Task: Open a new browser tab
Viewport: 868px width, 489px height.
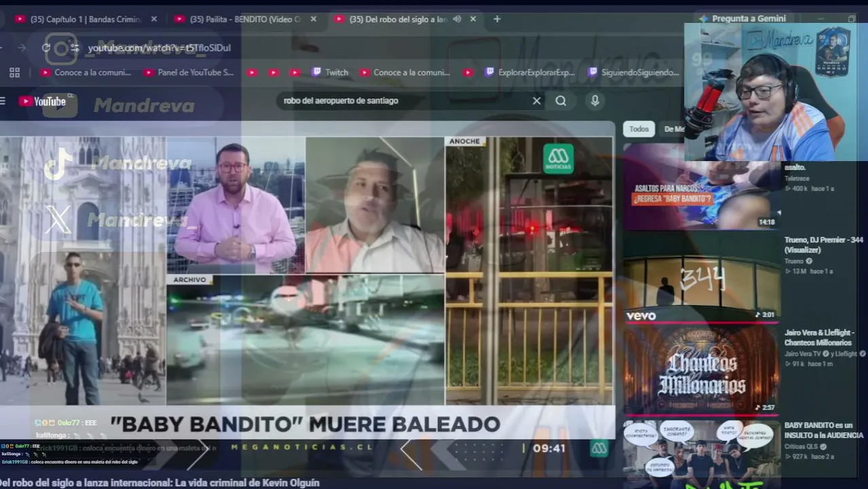Action: [x=496, y=19]
